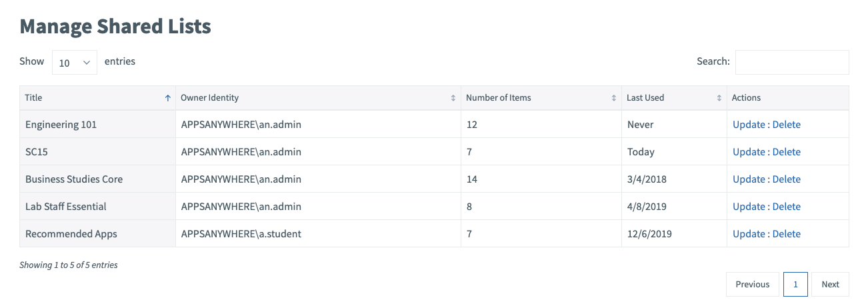Delete the Business Studies Core list

click(x=787, y=179)
